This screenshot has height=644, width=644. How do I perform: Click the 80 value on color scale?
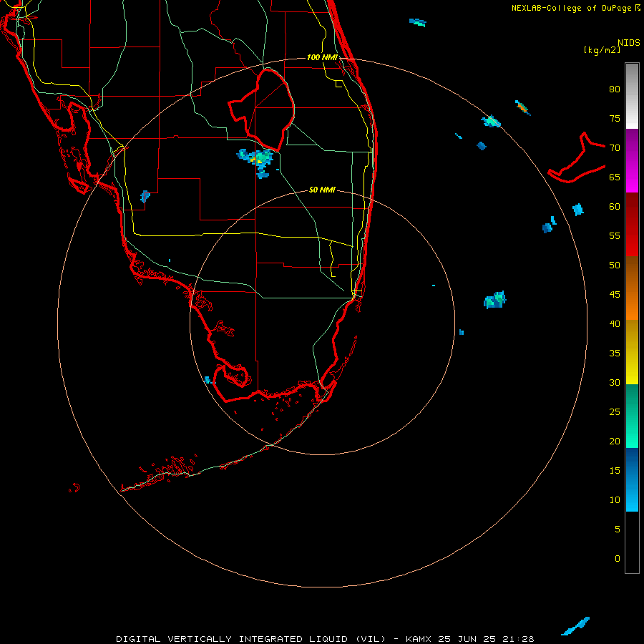tap(615, 89)
